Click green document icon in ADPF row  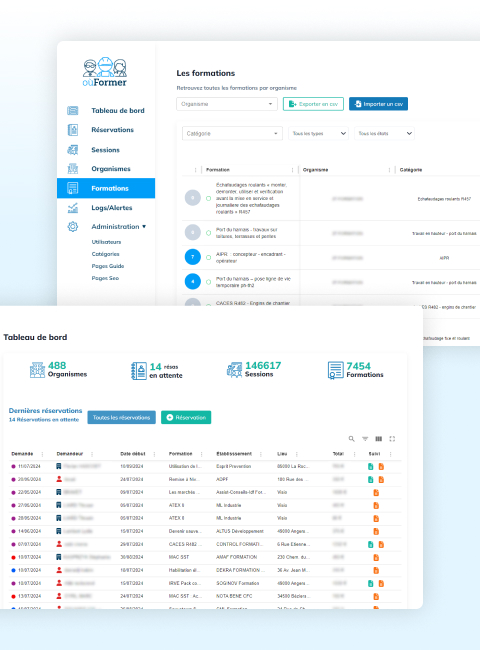click(x=371, y=479)
